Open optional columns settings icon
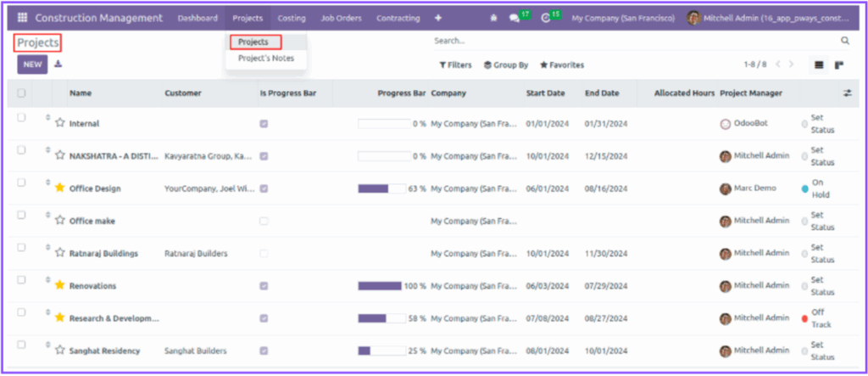This screenshot has height=376, width=868. tap(846, 93)
